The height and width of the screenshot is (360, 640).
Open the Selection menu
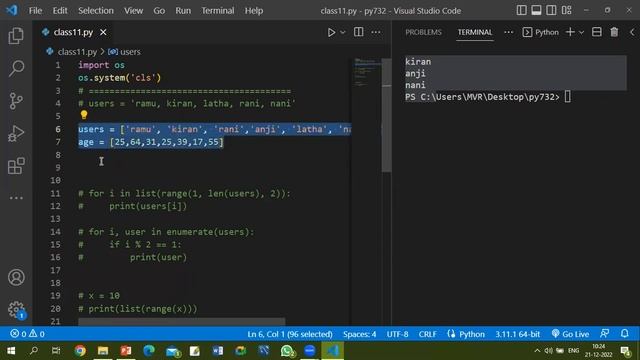click(x=96, y=11)
